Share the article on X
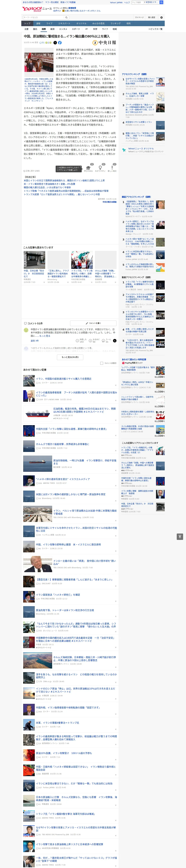 coord(55,43)
